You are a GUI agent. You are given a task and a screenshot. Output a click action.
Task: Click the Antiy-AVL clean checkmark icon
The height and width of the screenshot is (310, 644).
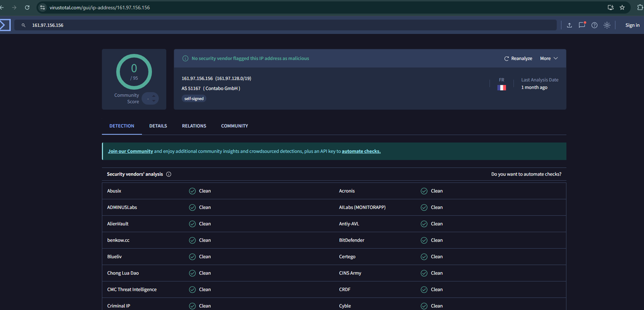pos(424,224)
